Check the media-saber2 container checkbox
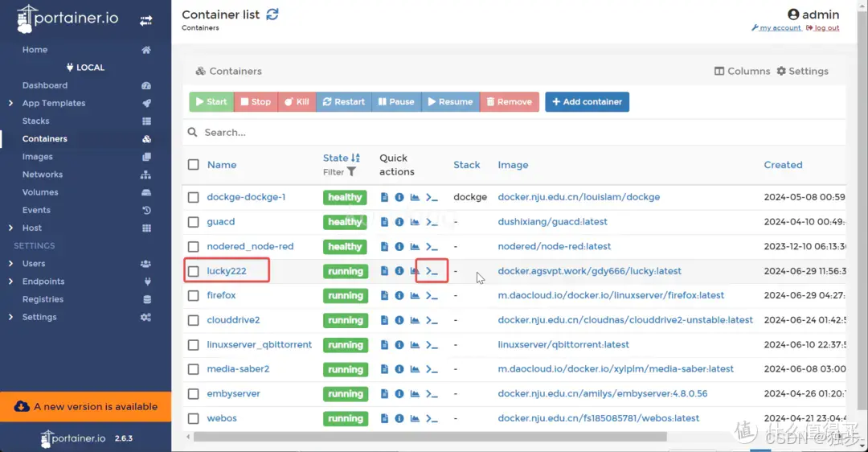The image size is (868, 452). pyautogui.click(x=193, y=369)
